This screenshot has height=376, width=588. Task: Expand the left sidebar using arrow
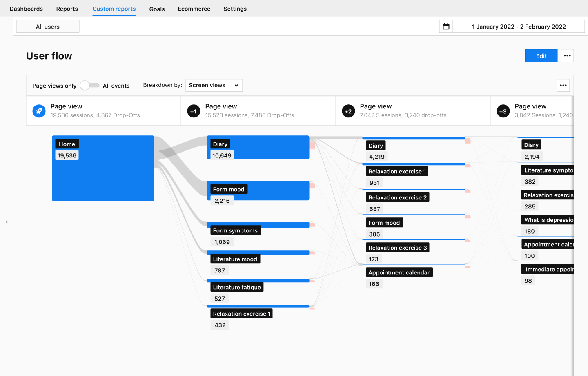coord(7,222)
